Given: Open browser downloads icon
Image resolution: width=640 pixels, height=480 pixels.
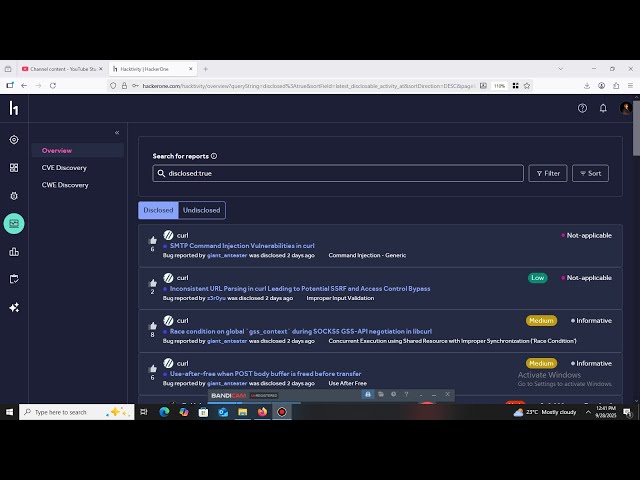Looking at the screenshot, I should [x=587, y=86].
